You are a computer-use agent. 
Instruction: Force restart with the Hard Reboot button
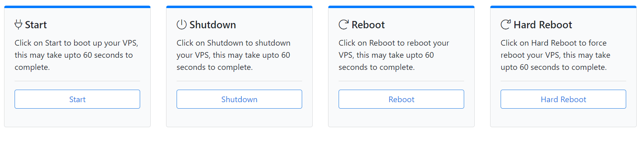(x=563, y=99)
